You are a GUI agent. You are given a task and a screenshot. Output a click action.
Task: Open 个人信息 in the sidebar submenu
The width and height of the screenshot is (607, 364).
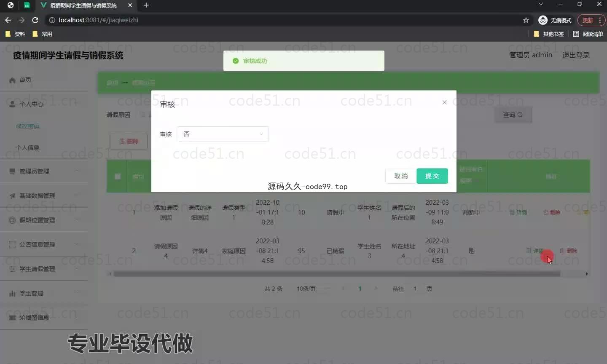pos(28,148)
